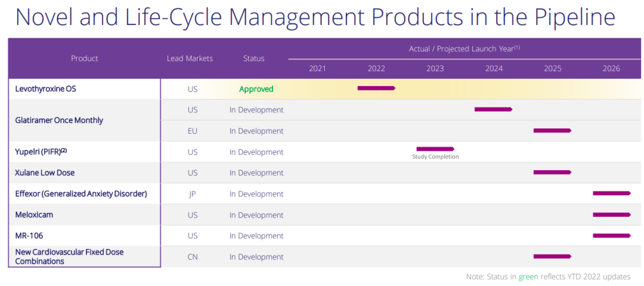Screen dimensions: 644x286
Task: Click the Yupelri 2023 timeline bar
Action: [435, 149]
